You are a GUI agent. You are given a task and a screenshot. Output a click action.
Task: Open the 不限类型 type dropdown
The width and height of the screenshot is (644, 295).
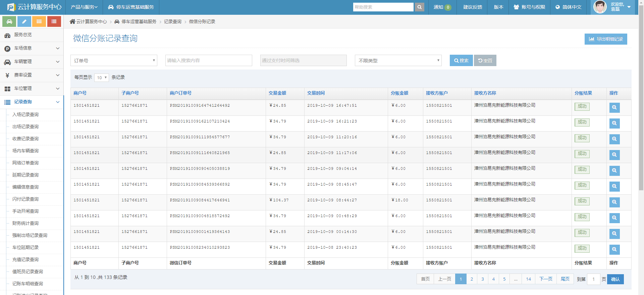tap(398, 60)
